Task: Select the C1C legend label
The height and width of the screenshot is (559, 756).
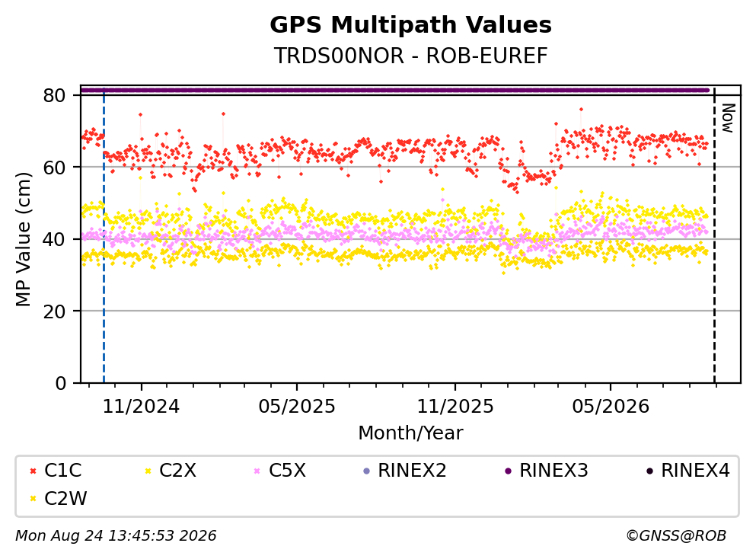Action: click(x=62, y=471)
